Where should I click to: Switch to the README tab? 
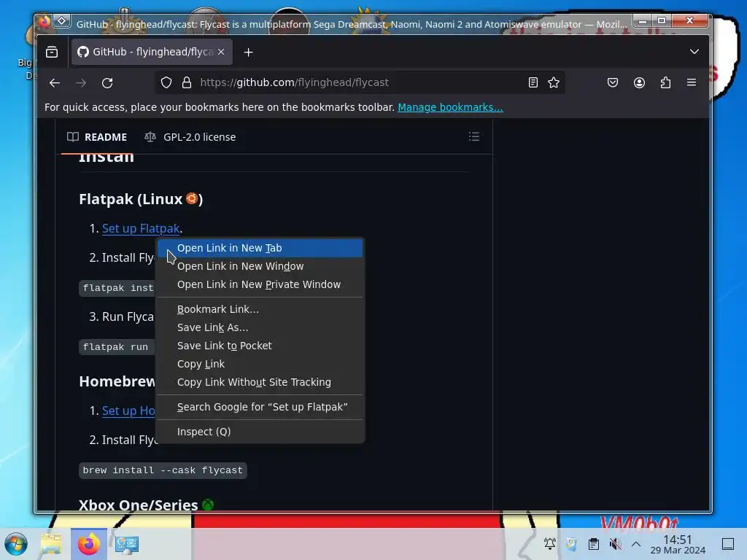pos(97,137)
